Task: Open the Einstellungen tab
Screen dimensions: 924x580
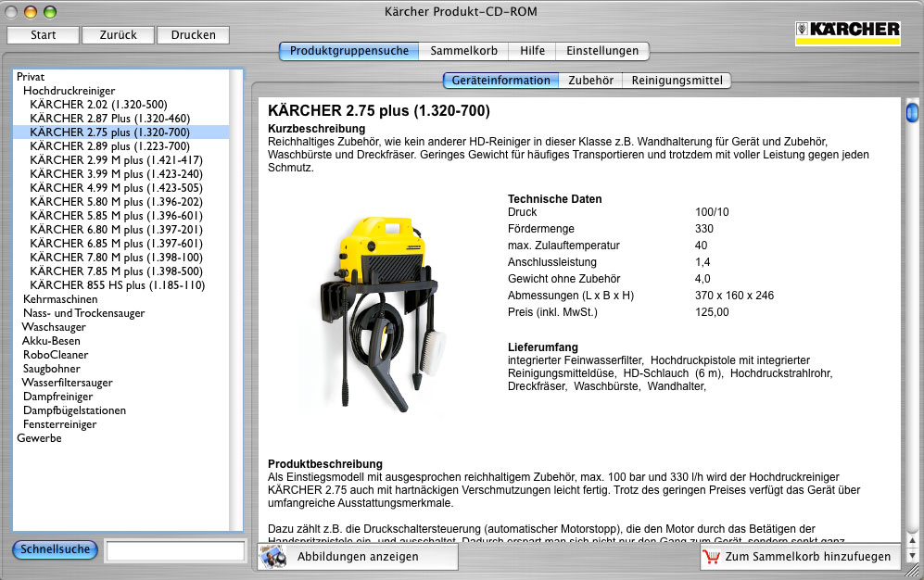Action: 602,51
